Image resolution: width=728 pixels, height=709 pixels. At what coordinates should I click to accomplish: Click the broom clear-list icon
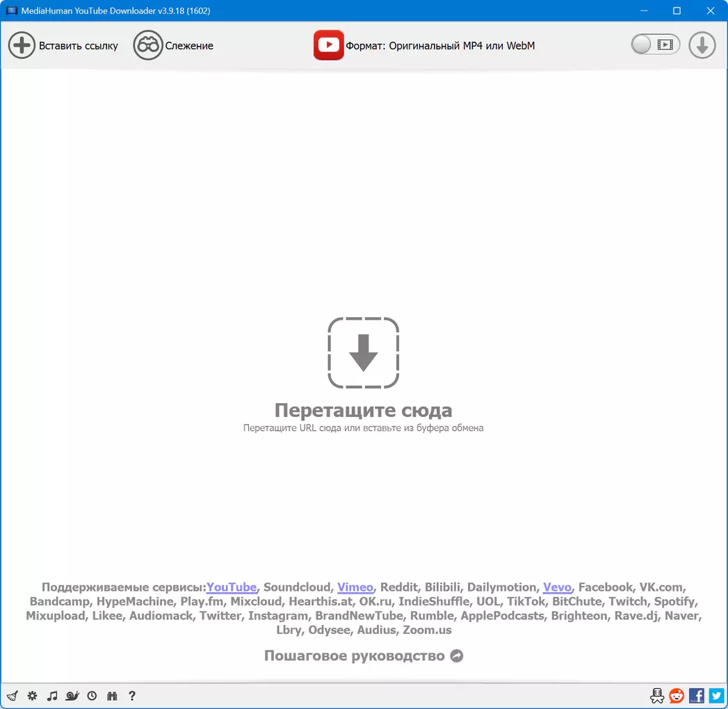pos(13,696)
